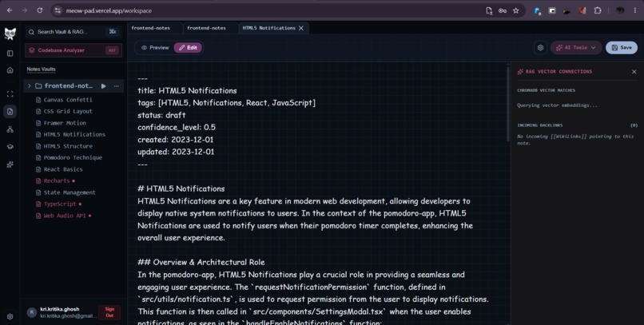Click the red extension icon in browser toolbar
Screen dimensions: 644x325
(582, 10)
